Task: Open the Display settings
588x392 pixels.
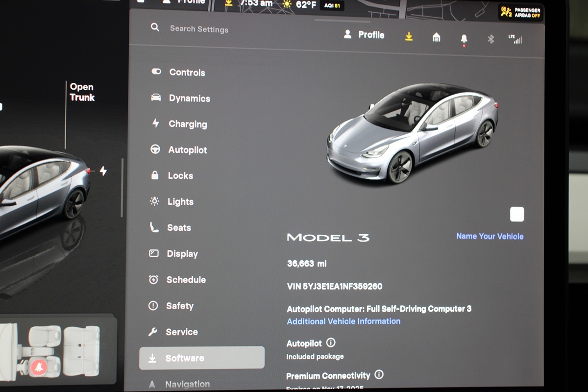Action: 182,254
